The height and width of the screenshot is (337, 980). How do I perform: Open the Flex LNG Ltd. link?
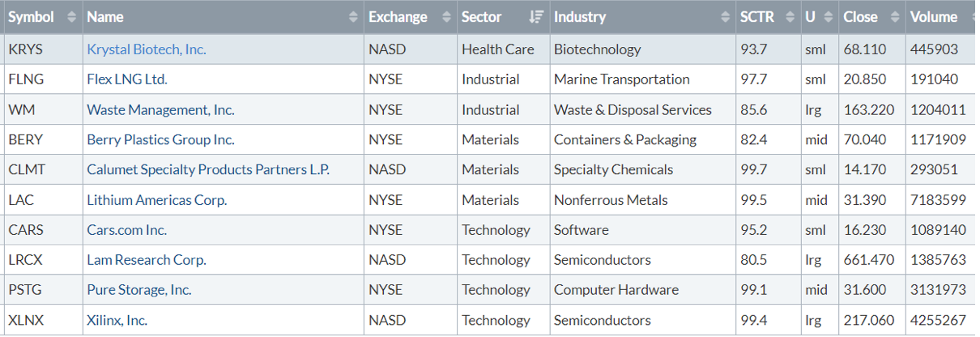(x=127, y=79)
